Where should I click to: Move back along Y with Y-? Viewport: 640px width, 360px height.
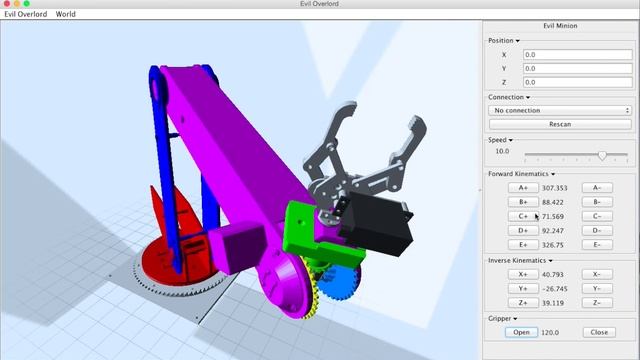tap(597, 289)
